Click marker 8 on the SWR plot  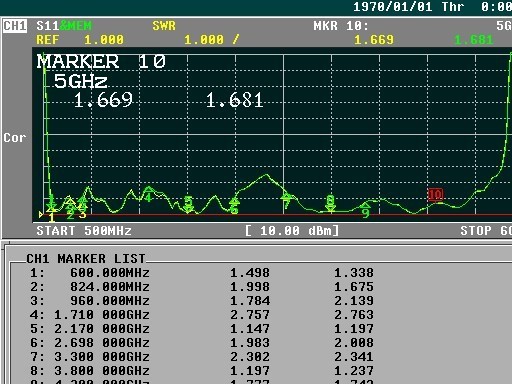coord(330,204)
